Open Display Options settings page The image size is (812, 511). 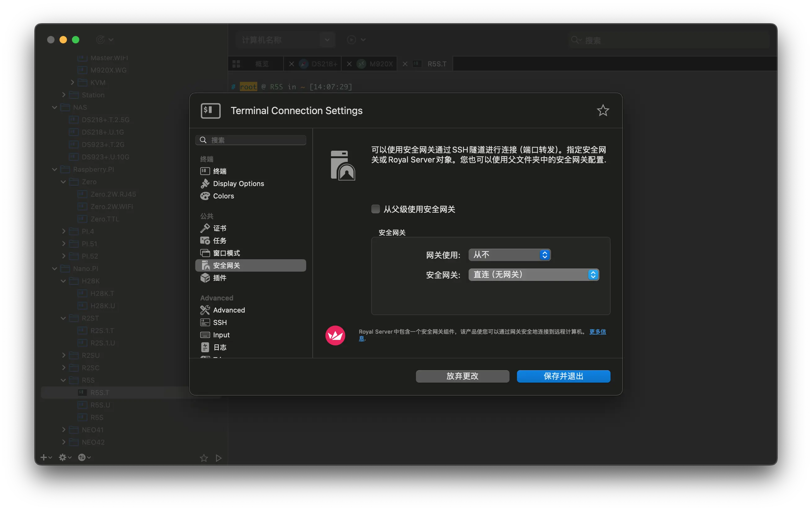pyautogui.click(x=238, y=184)
